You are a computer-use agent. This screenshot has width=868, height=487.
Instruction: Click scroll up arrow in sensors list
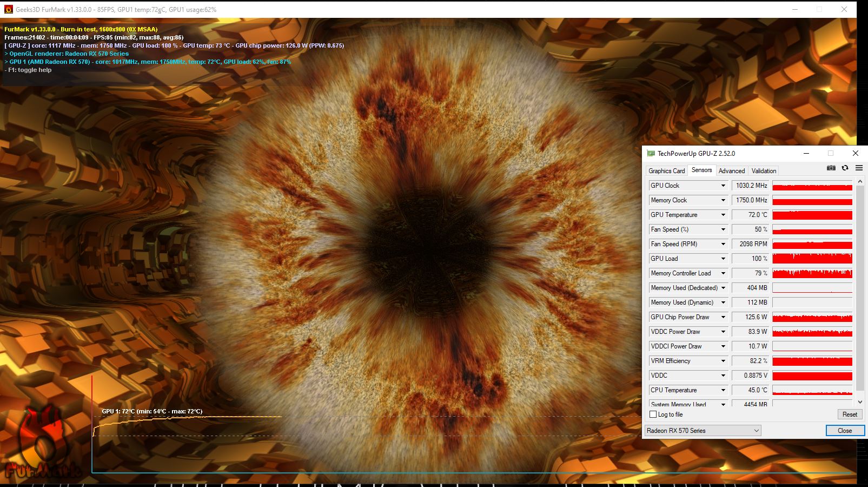[860, 181]
